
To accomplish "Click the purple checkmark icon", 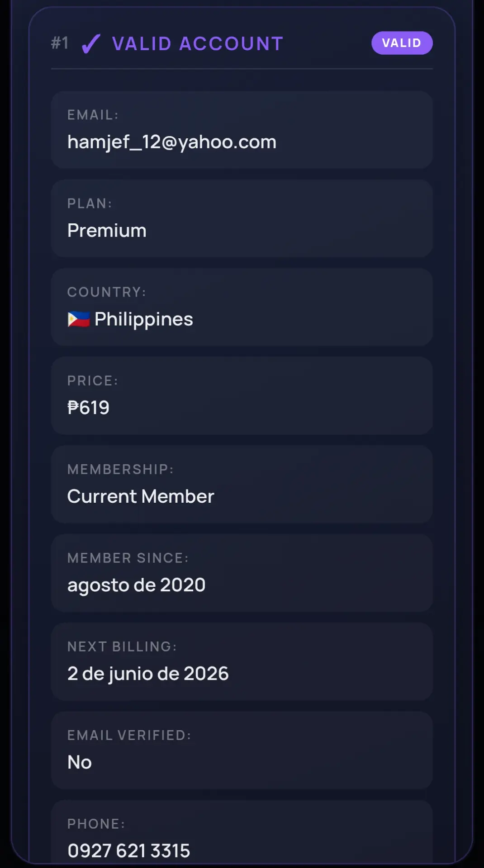I will click(91, 44).
